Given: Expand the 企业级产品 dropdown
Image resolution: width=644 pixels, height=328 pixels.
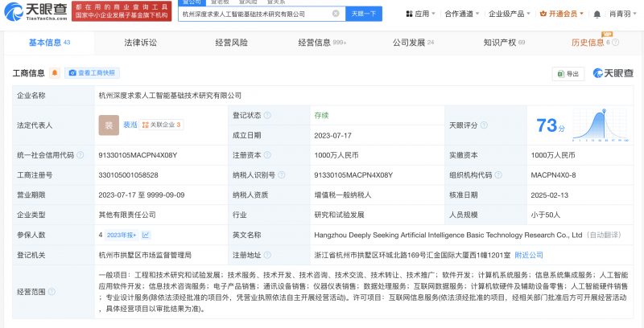Looking at the screenshot, I should [x=510, y=14].
